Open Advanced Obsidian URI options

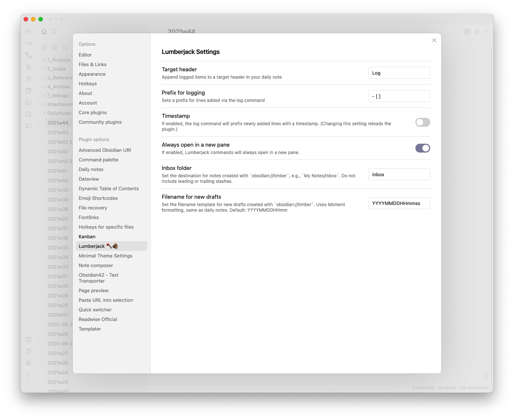tap(105, 150)
